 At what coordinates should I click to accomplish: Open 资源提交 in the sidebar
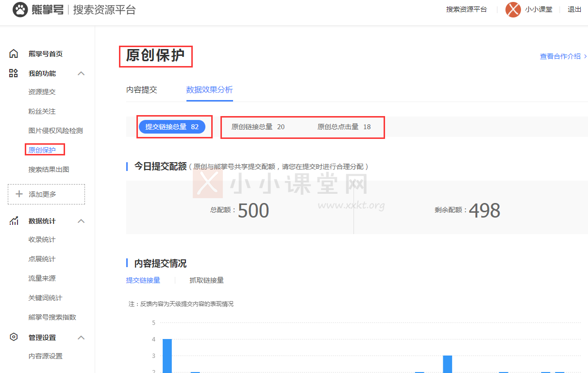pyautogui.click(x=42, y=92)
